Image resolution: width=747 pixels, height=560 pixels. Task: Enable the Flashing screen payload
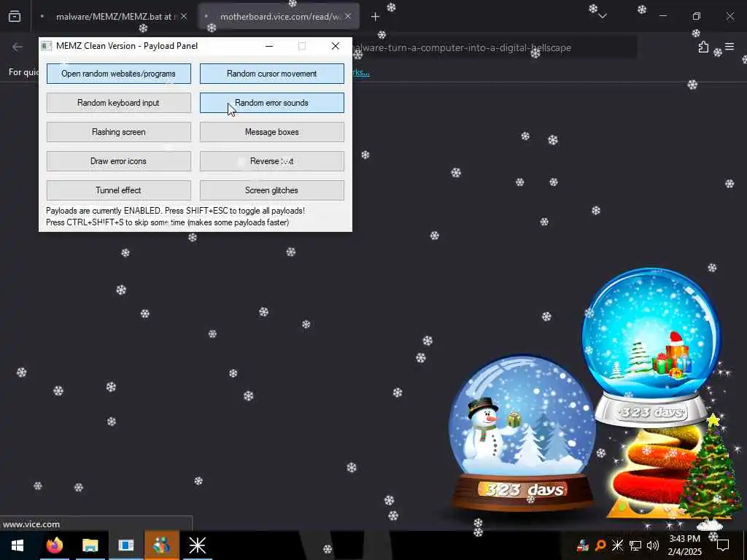pyautogui.click(x=119, y=132)
